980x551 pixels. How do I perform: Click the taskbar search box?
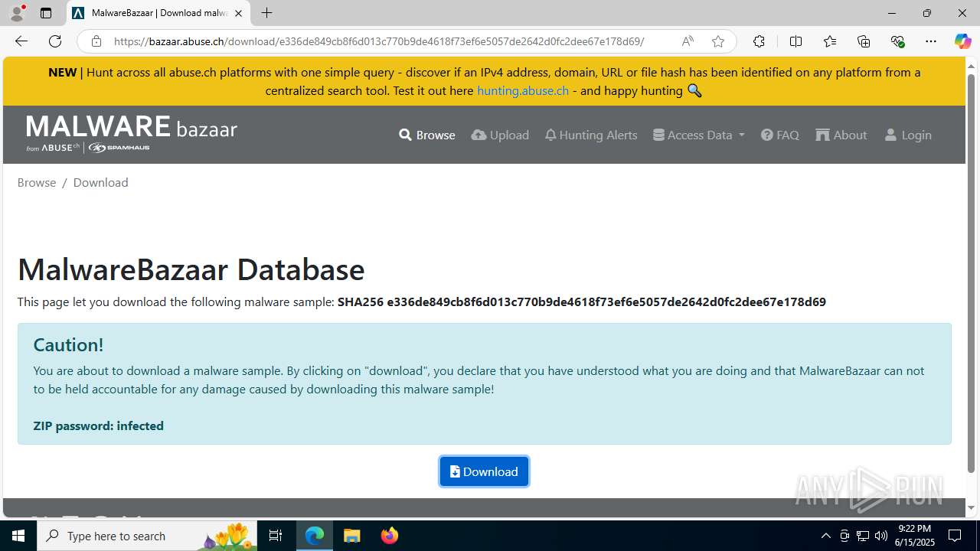147,536
